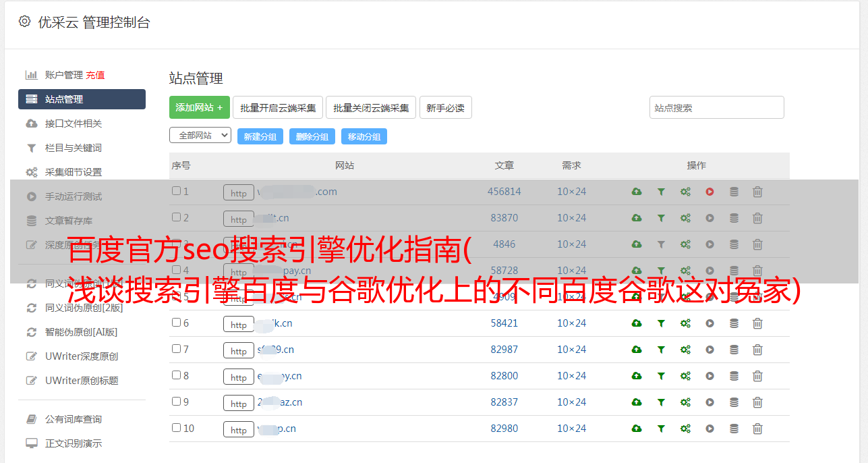Click the play icon in row 2

click(x=710, y=218)
